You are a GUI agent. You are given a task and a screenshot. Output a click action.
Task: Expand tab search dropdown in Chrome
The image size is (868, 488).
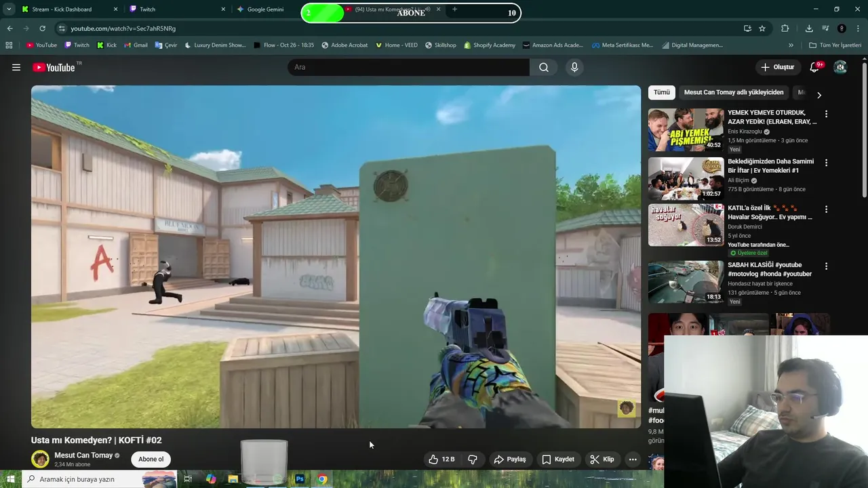[9, 9]
